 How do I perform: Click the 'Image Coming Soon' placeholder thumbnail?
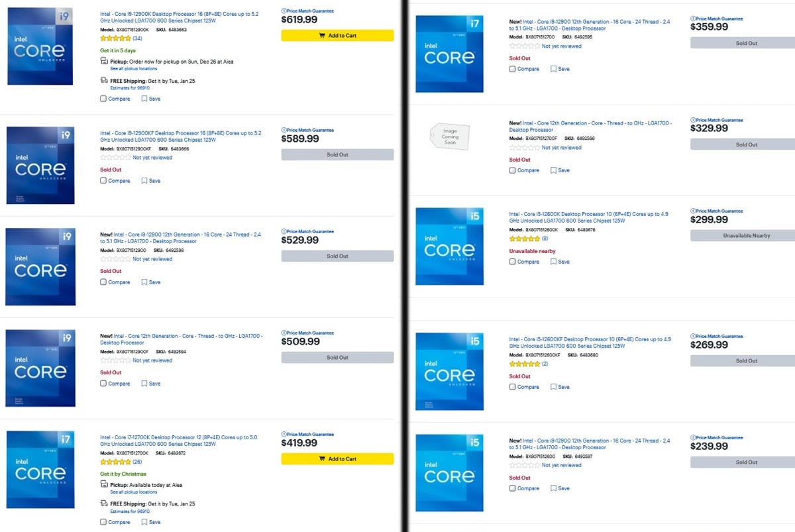[x=450, y=136]
